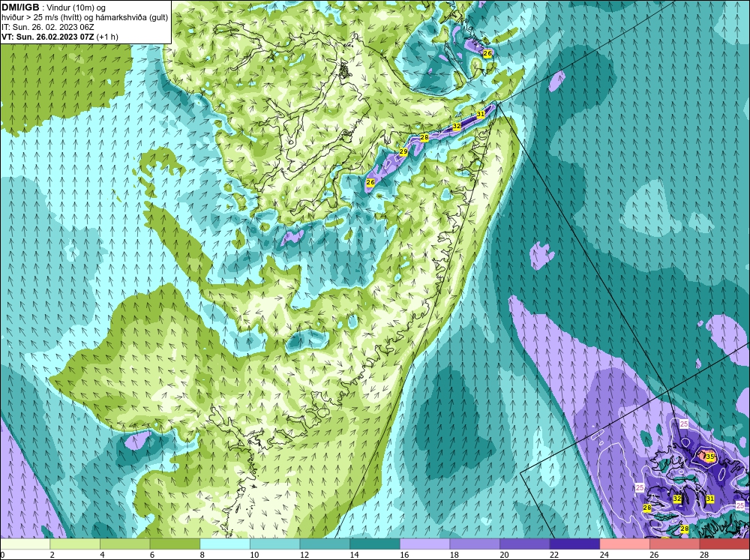
Task: Click the 8–10 m/s light cyan legend swatch
Action: pos(225,544)
